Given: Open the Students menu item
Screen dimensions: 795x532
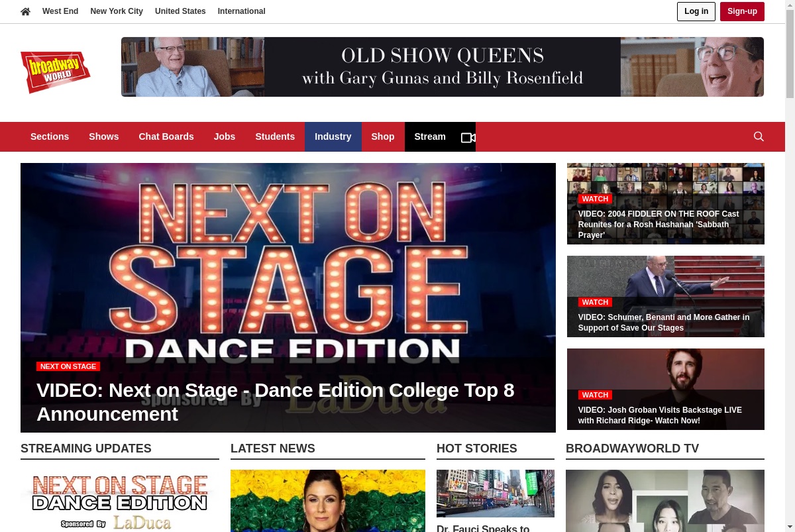Looking at the screenshot, I should click(275, 136).
